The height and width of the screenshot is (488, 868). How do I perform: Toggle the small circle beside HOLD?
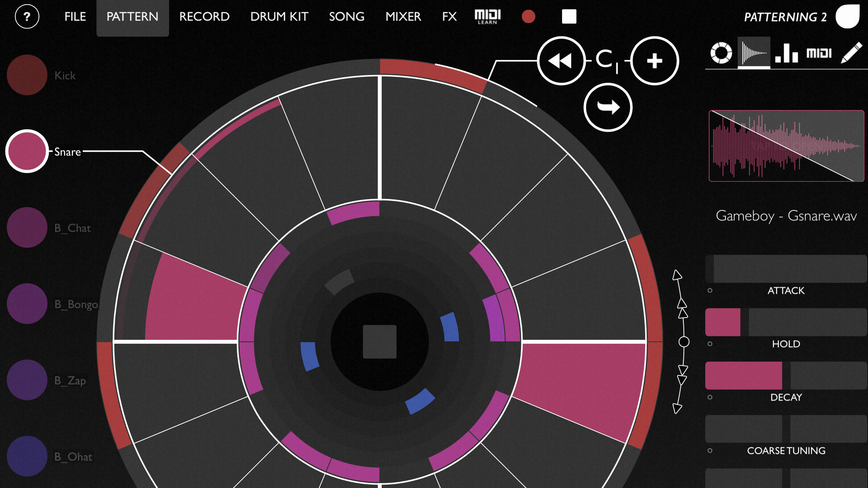(710, 344)
